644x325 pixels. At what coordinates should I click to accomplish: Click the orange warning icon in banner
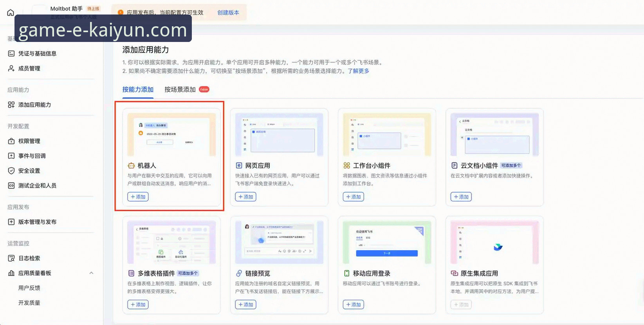[x=121, y=13]
